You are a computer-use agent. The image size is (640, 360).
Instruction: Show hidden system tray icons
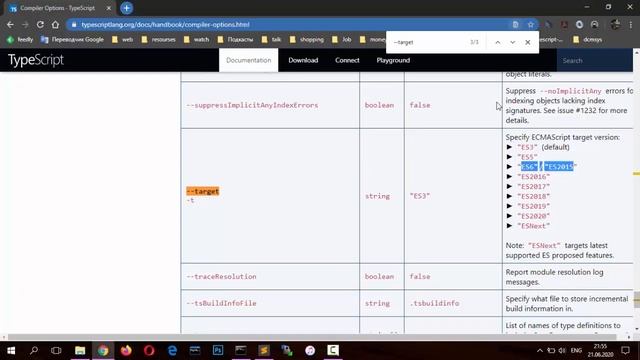[540, 351]
